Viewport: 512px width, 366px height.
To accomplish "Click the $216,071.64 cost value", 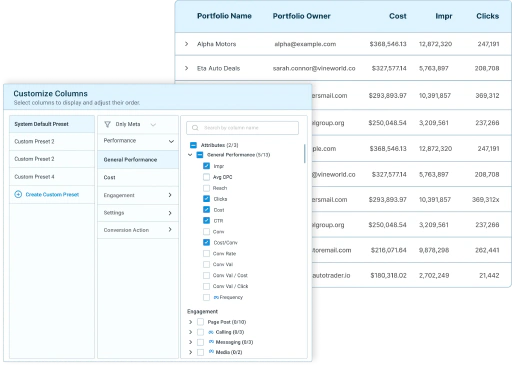I will (x=389, y=250).
